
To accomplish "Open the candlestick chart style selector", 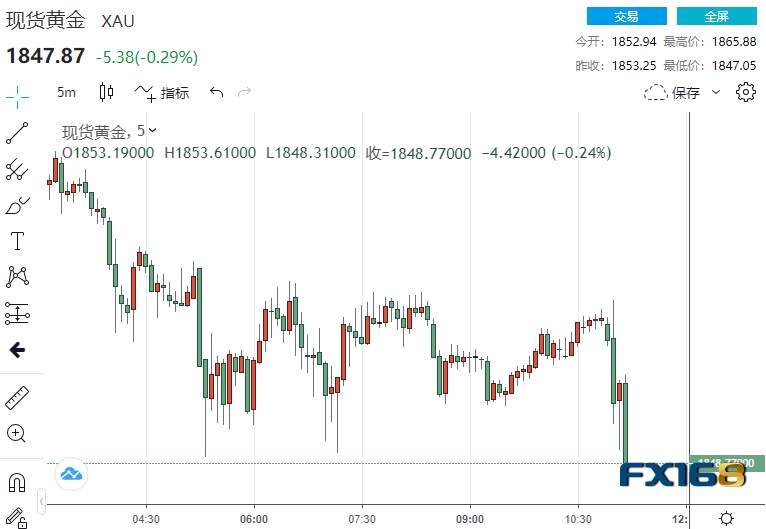I will coord(106,92).
